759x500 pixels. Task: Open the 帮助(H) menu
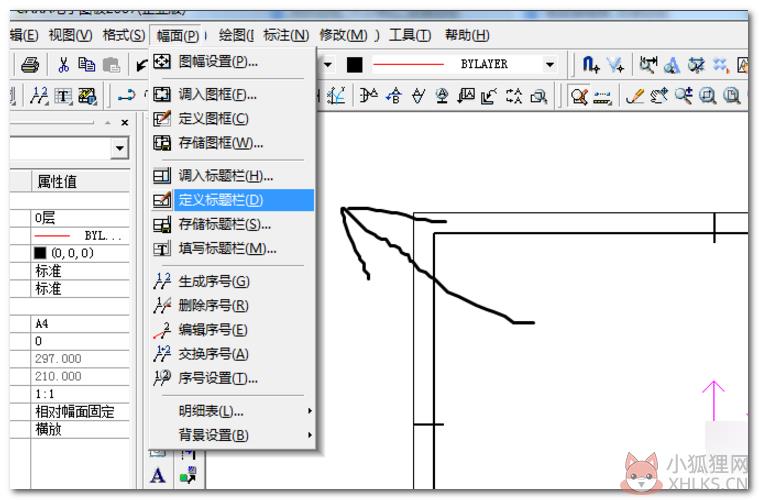467,35
